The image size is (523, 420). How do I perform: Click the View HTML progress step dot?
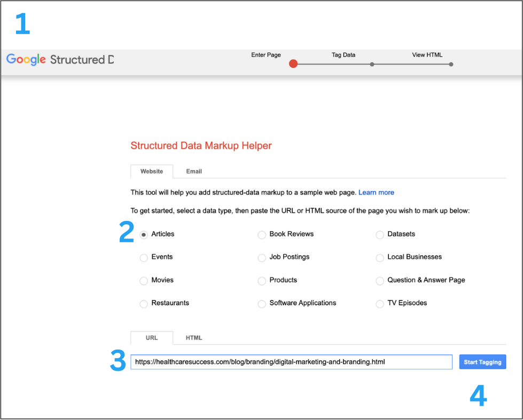coord(451,64)
